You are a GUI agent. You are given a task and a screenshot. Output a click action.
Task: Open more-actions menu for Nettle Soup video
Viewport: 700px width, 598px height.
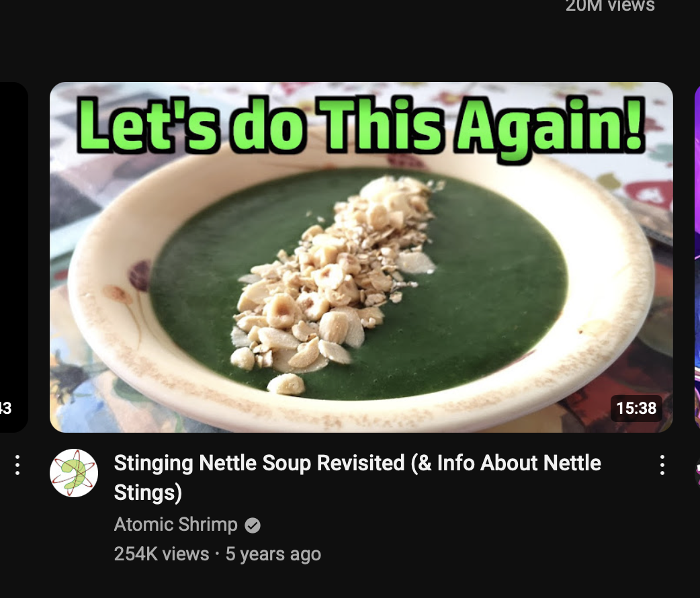662,465
